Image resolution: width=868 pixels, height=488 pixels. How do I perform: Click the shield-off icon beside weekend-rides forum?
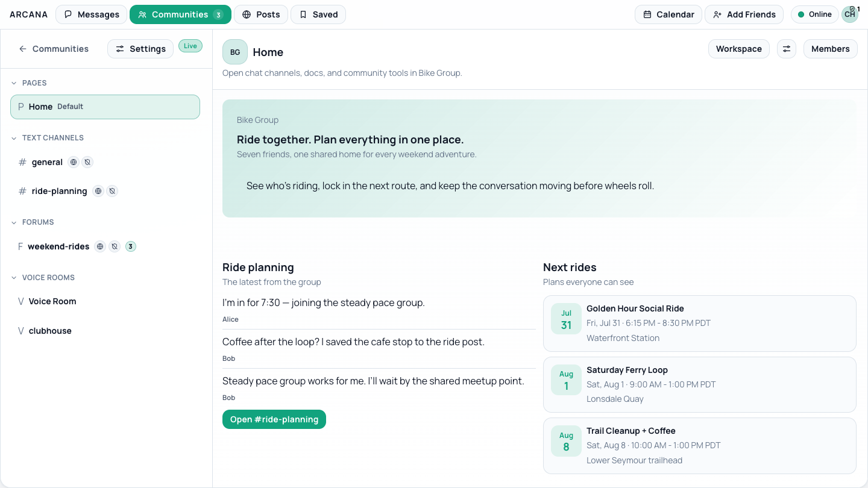click(115, 246)
